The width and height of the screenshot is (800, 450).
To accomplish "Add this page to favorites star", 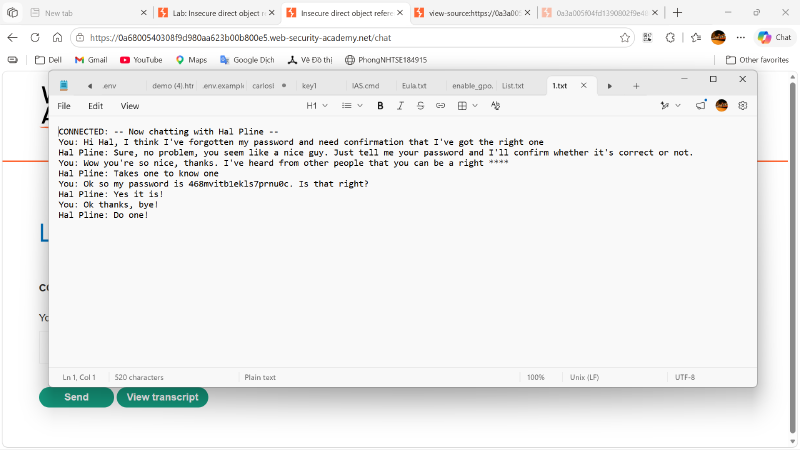I will click(624, 37).
